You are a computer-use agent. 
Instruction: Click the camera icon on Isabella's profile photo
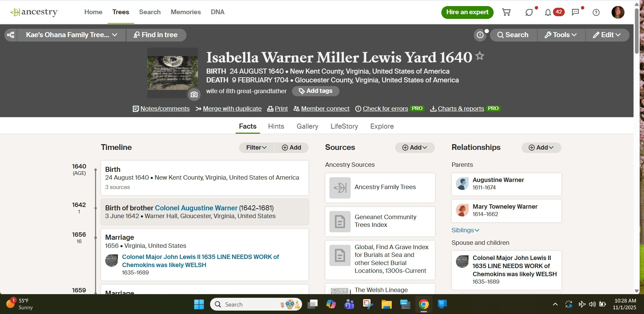[194, 95]
